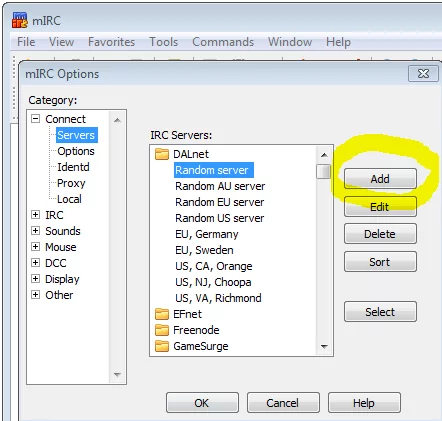Expand the DCC category
The image size is (442, 421).
[35, 263]
